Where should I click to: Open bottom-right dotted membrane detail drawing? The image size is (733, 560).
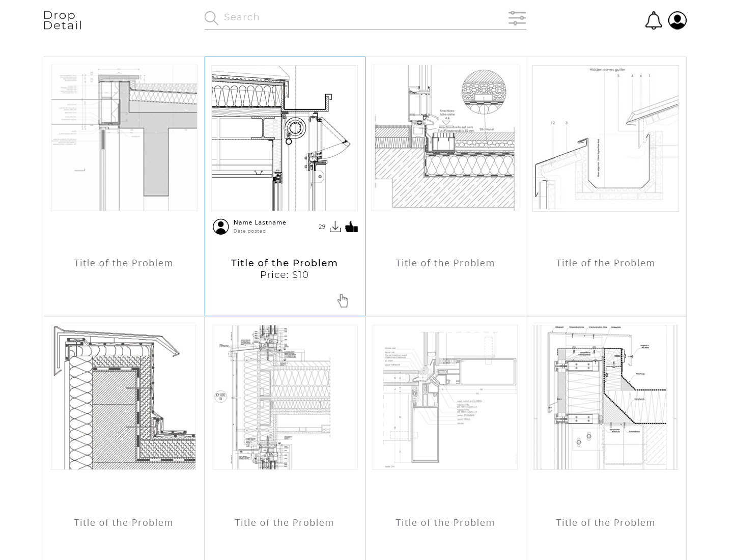coord(605,397)
